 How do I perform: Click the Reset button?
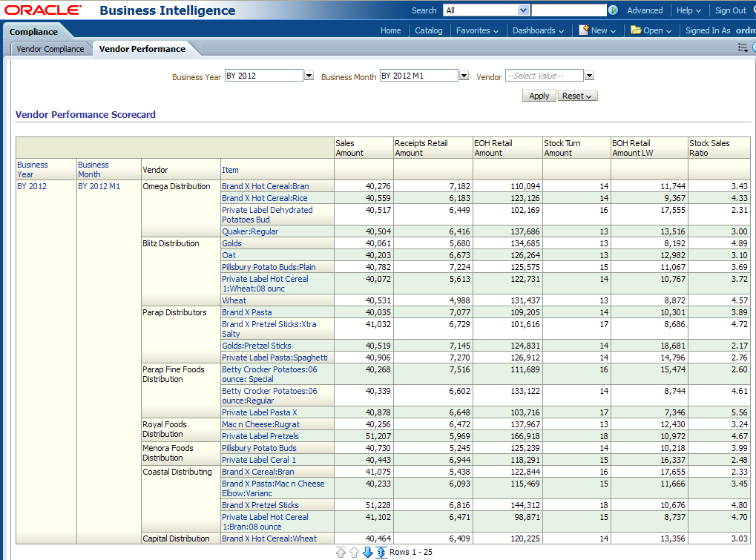577,96
